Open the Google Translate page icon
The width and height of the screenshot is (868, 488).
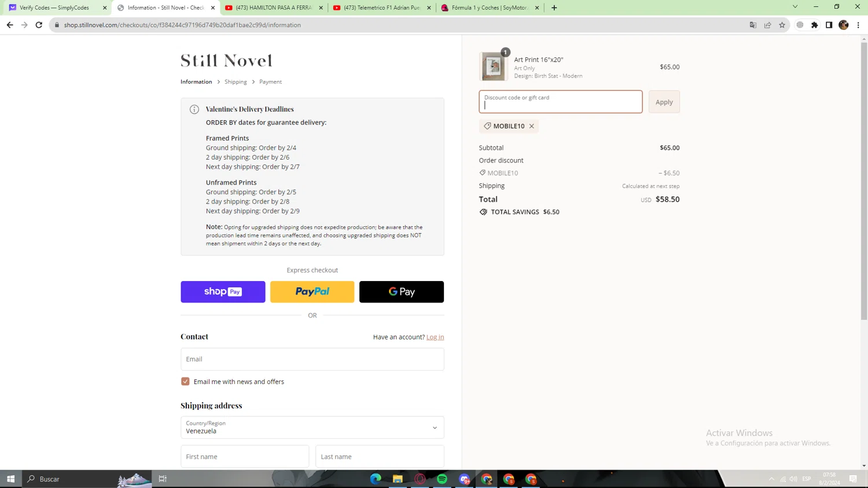point(753,25)
